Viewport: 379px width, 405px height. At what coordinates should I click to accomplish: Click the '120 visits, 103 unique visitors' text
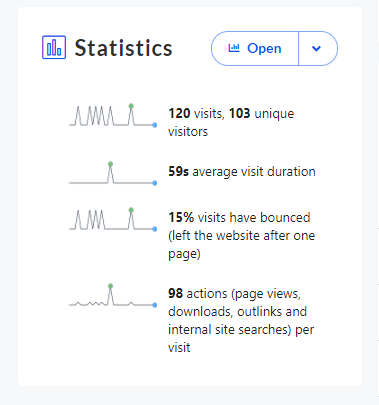coord(231,122)
